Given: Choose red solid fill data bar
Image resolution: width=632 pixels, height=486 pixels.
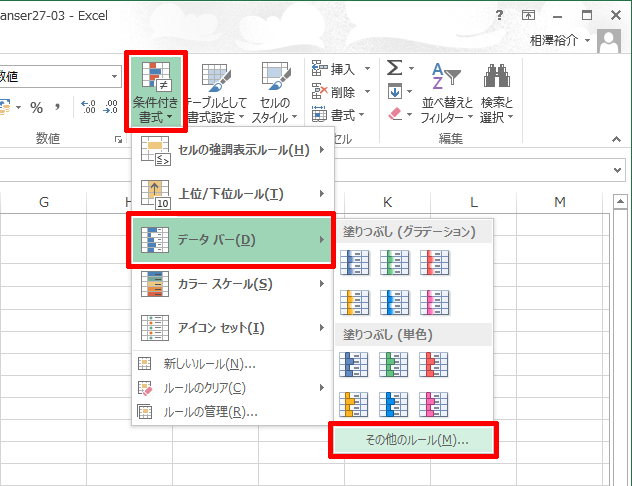Looking at the screenshot, I should pos(434,365).
